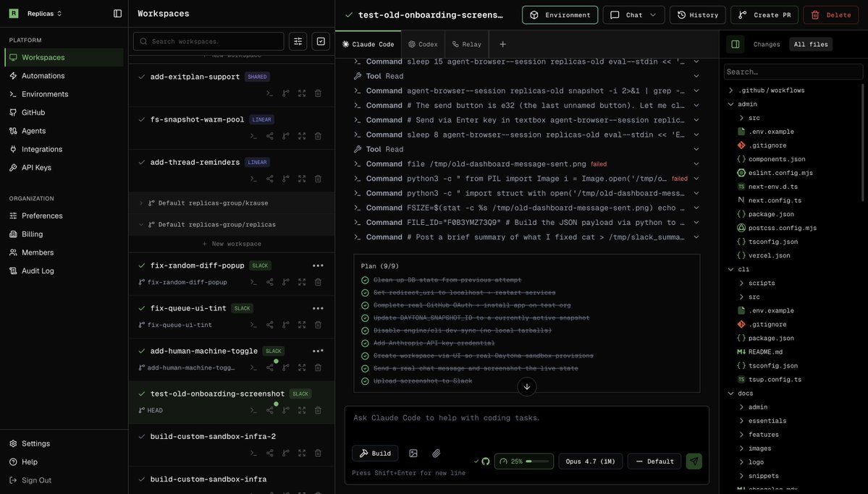Click the files panel vertical scrollbar

point(862,142)
